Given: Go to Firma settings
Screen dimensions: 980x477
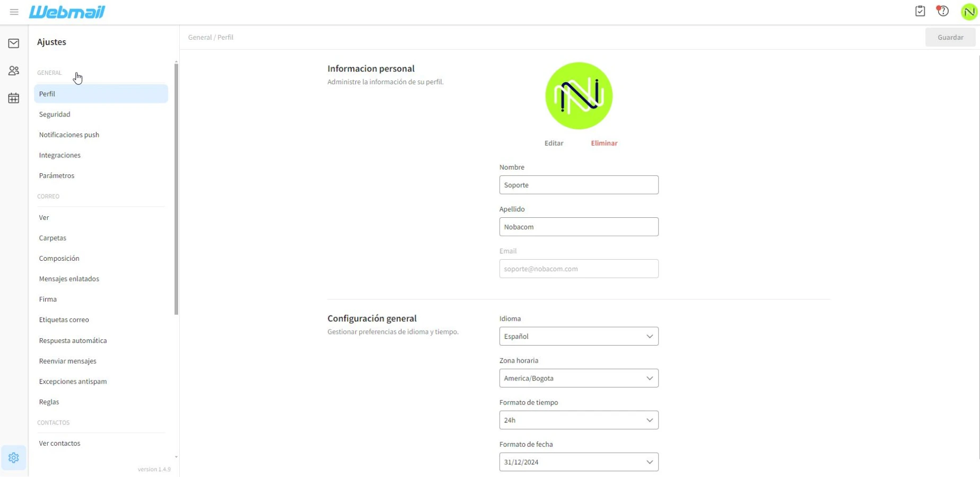Looking at the screenshot, I should click(48, 299).
